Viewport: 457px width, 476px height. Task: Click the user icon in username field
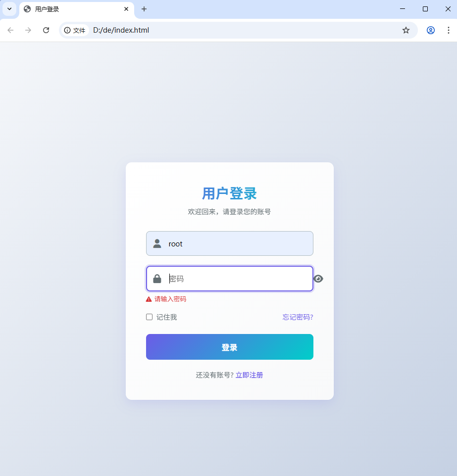point(157,243)
